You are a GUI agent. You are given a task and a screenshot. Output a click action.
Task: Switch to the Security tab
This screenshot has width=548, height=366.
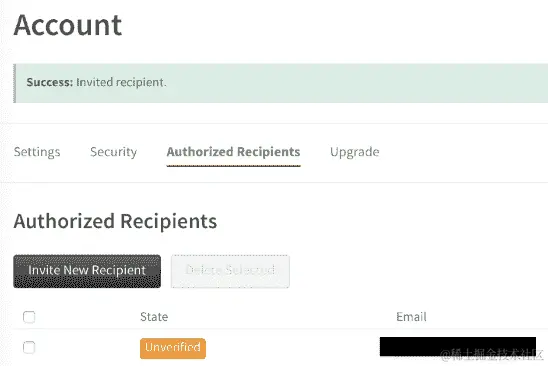pos(114,152)
